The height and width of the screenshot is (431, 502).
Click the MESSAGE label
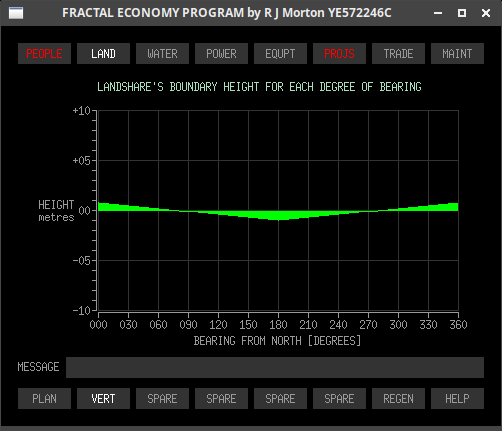(38, 367)
